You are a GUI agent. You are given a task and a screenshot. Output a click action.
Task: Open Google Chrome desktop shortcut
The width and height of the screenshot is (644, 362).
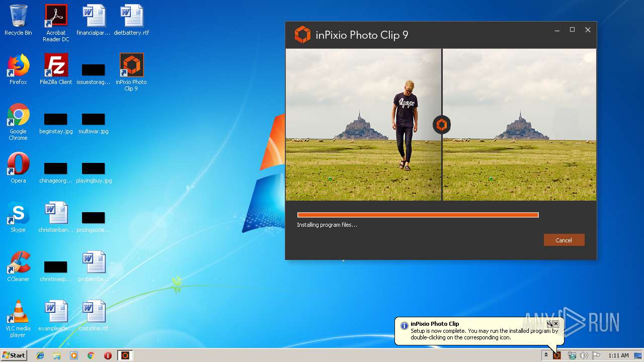(x=18, y=122)
